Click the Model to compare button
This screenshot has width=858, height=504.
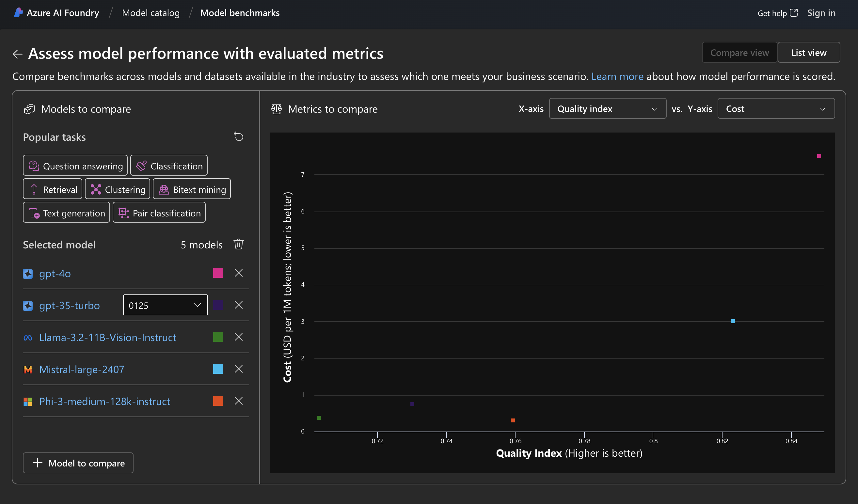point(78,463)
